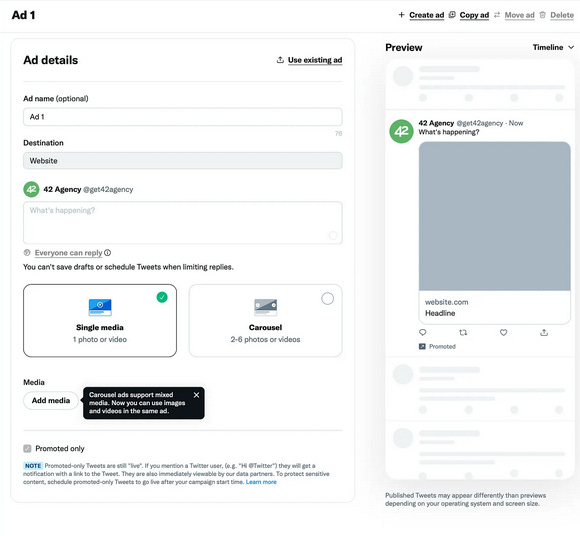Image resolution: width=580 pixels, height=536 pixels.
Task: Click the info icon after Everyone can reply
Action: click(108, 253)
